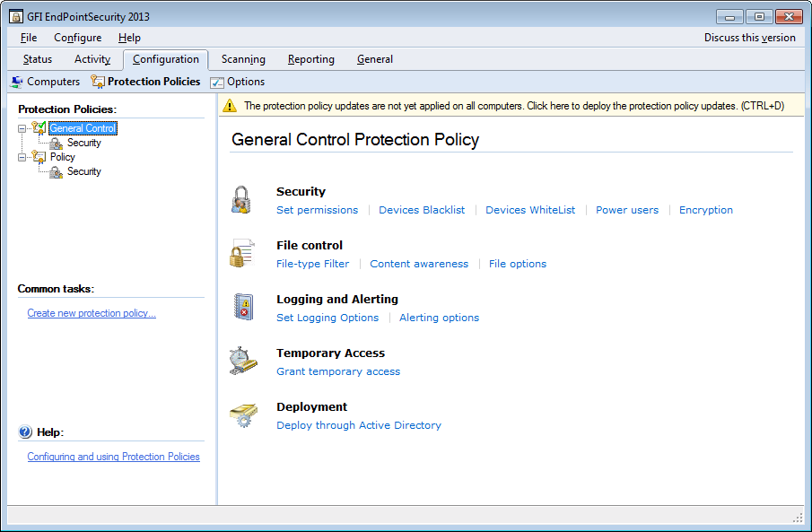Click the deploy policy updates notification bar

(513, 106)
